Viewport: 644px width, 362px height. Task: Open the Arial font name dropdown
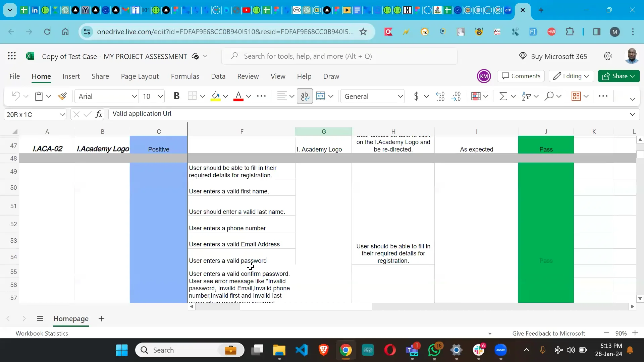pyautogui.click(x=134, y=97)
